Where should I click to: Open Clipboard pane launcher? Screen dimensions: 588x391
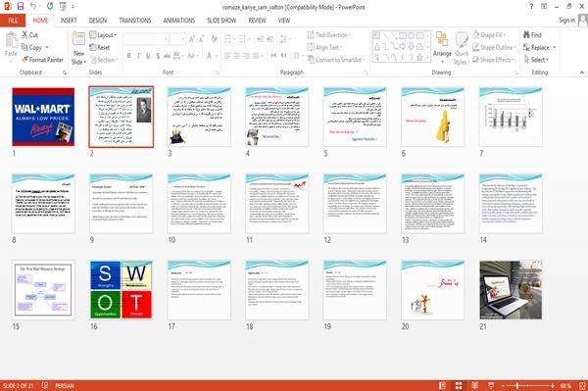[x=65, y=73]
